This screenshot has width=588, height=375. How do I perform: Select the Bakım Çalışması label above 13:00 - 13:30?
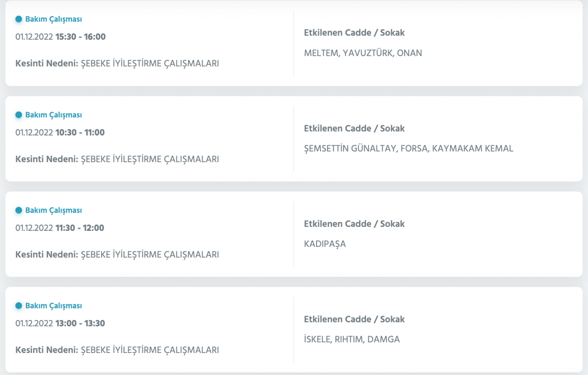(x=53, y=306)
